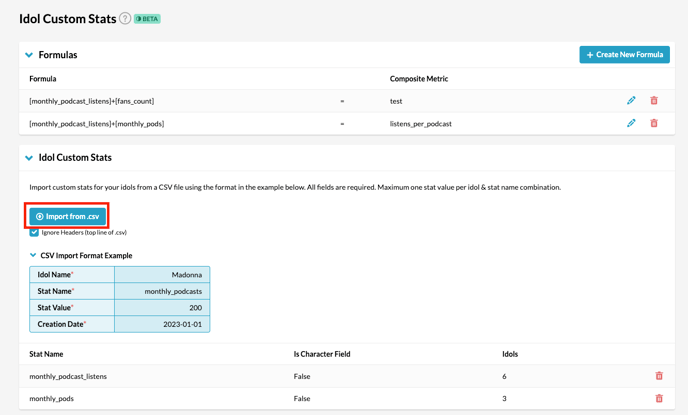Click the help question mark icon
The width and height of the screenshot is (688, 415).
(125, 18)
